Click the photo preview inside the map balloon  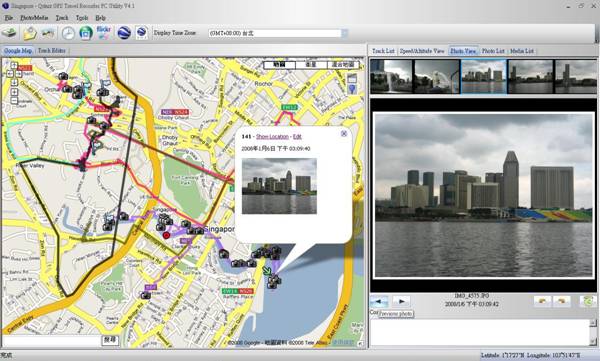click(x=279, y=186)
